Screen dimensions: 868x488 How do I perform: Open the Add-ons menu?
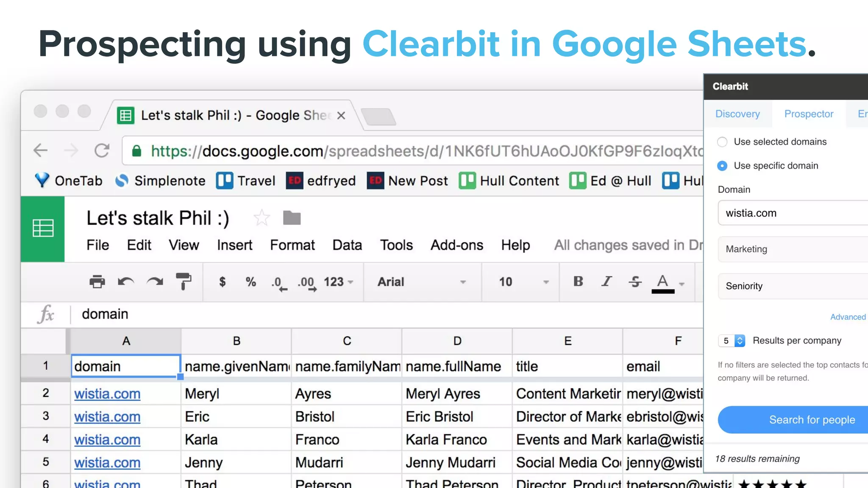[x=456, y=245]
